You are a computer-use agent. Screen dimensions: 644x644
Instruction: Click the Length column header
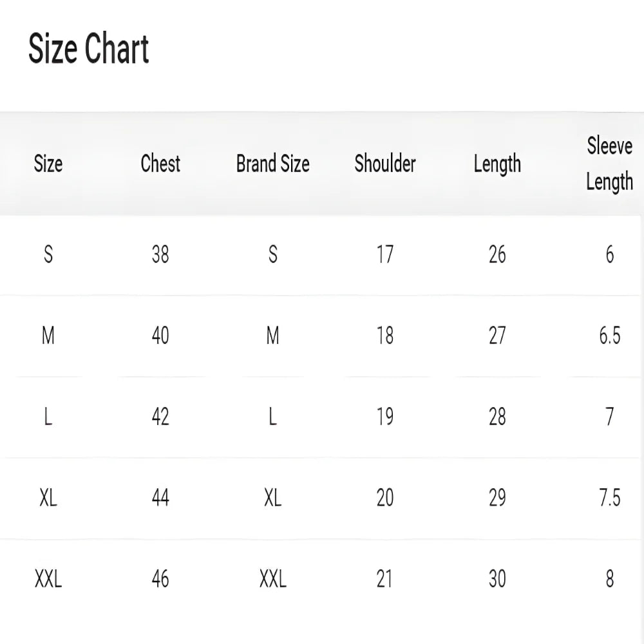[x=497, y=165]
